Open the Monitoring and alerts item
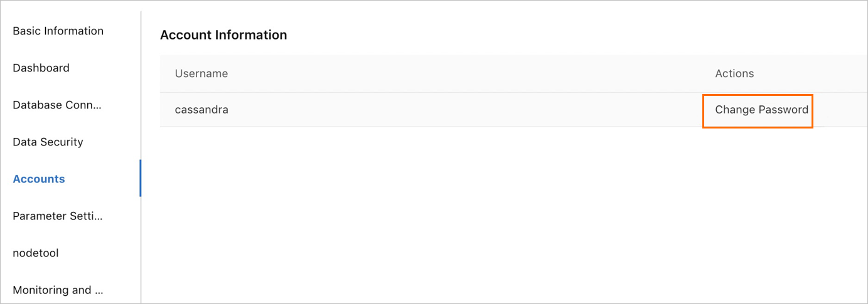The height and width of the screenshot is (304, 868). coord(58,290)
